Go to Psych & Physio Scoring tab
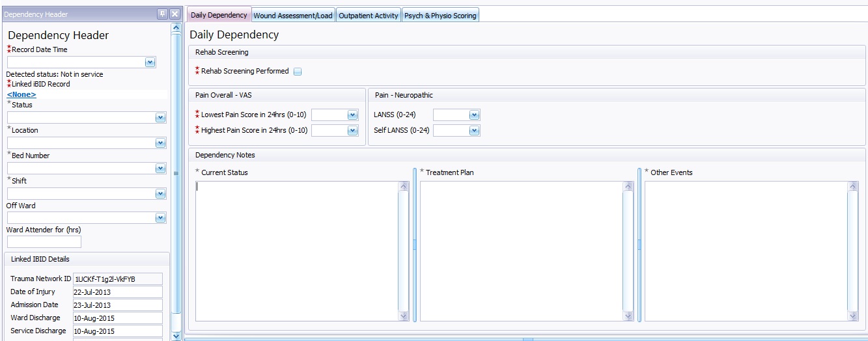The height and width of the screenshot is (341, 868). coord(440,16)
